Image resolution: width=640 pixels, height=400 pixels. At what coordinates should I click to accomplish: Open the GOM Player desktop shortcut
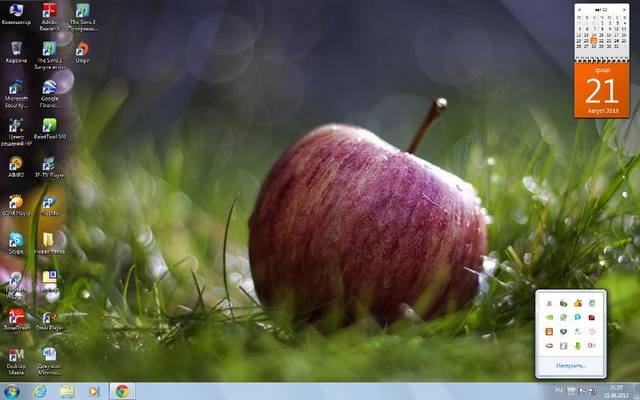tap(16, 202)
